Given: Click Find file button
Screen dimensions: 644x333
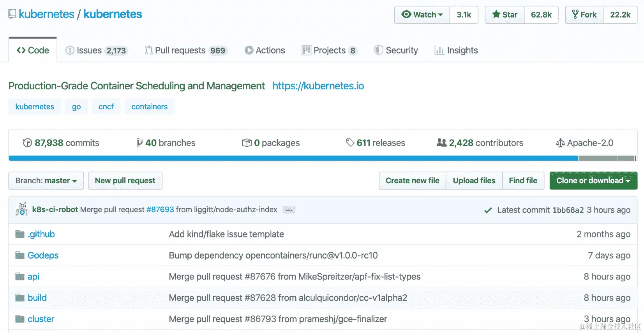Looking at the screenshot, I should click(523, 181).
